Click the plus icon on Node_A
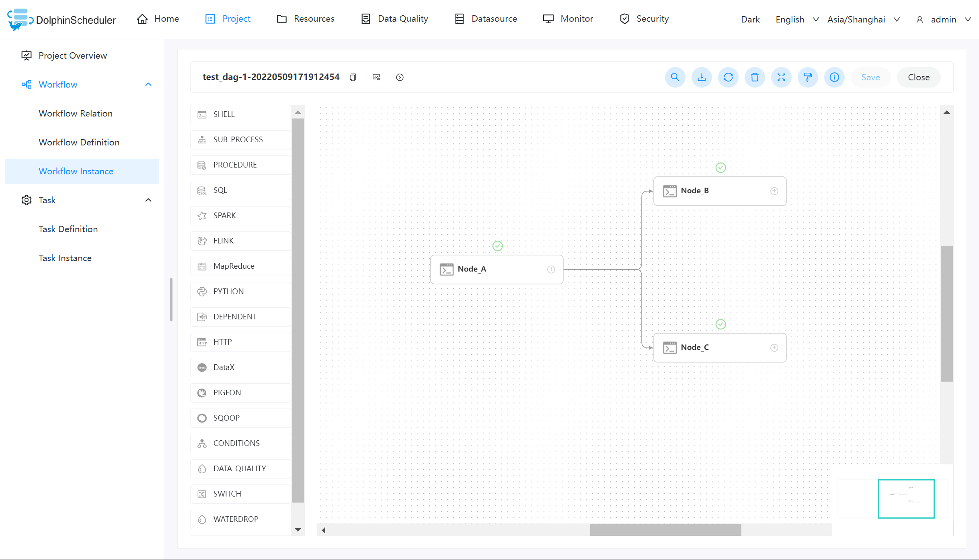 click(x=551, y=270)
